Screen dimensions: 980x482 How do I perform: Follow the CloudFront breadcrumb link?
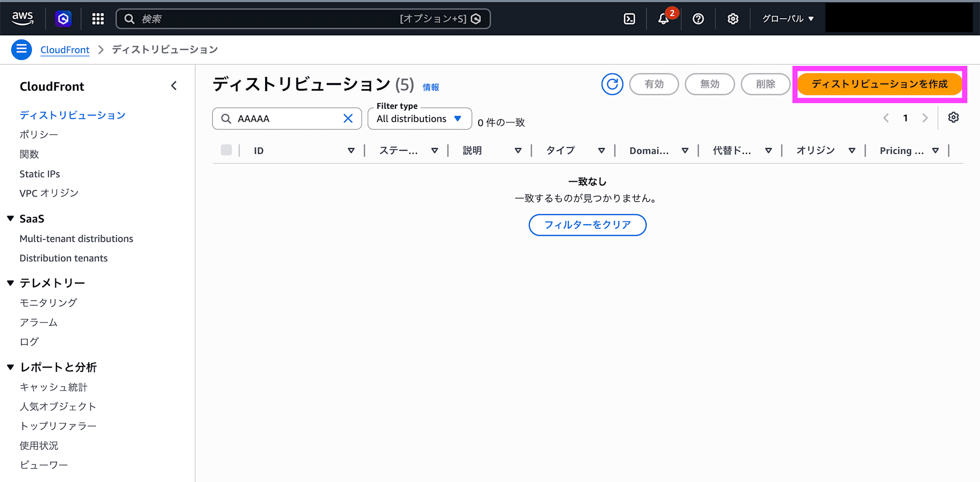pyautogui.click(x=65, y=49)
